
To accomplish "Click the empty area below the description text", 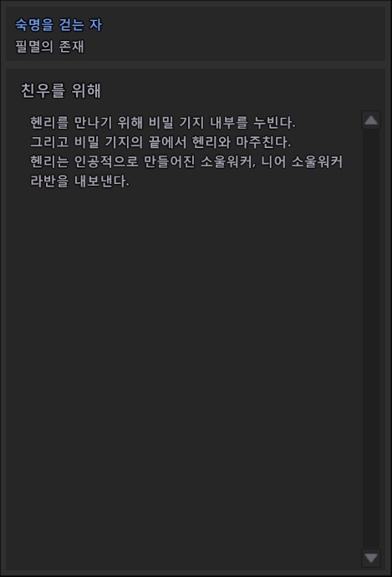I will tap(184, 368).
